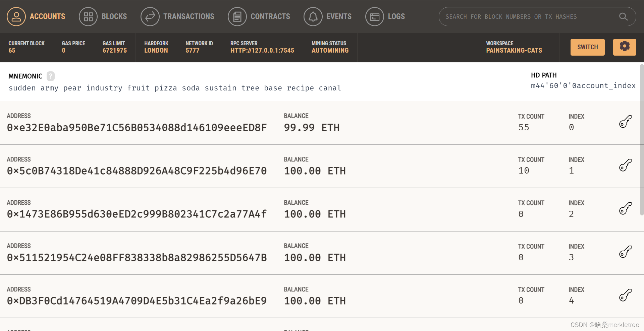Show private key for account index 3
This screenshot has height=331, width=644.
coord(625,252)
